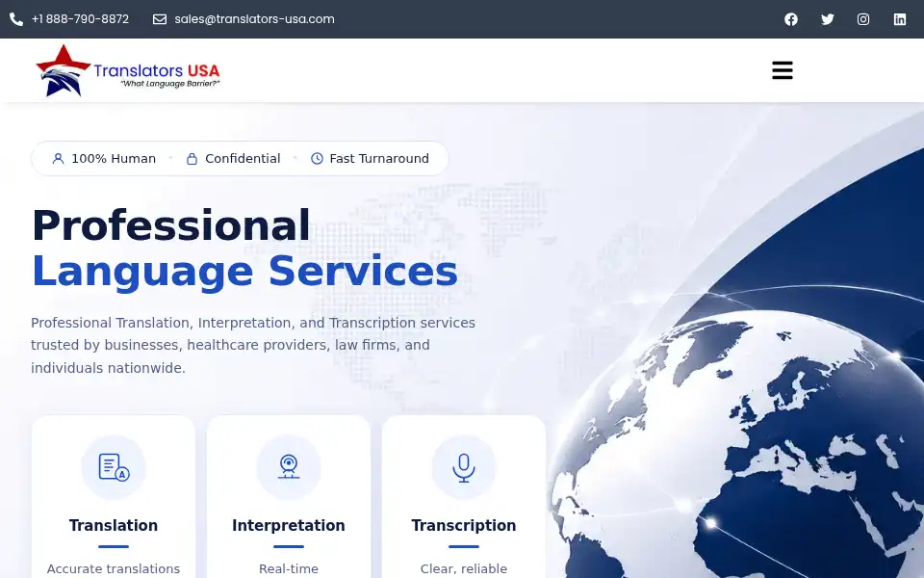Image resolution: width=924 pixels, height=578 pixels.
Task: Open the Transcription service card title
Action: pyautogui.click(x=464, y=526)
